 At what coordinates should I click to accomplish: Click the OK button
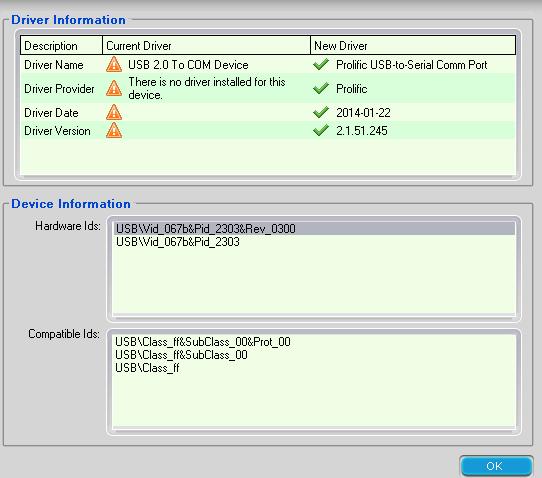click(496, 466)
